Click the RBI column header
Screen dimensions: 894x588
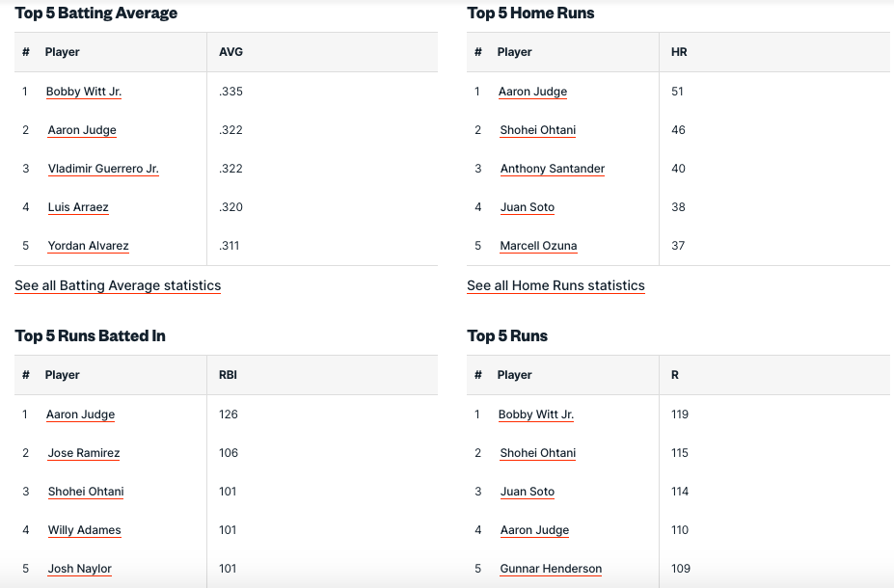coord(228,375)
